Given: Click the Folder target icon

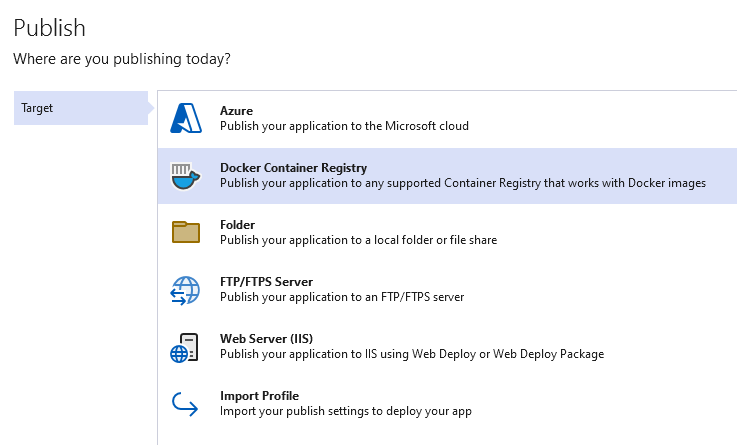Looking at the screenshot, I should [x=186, y=232].
